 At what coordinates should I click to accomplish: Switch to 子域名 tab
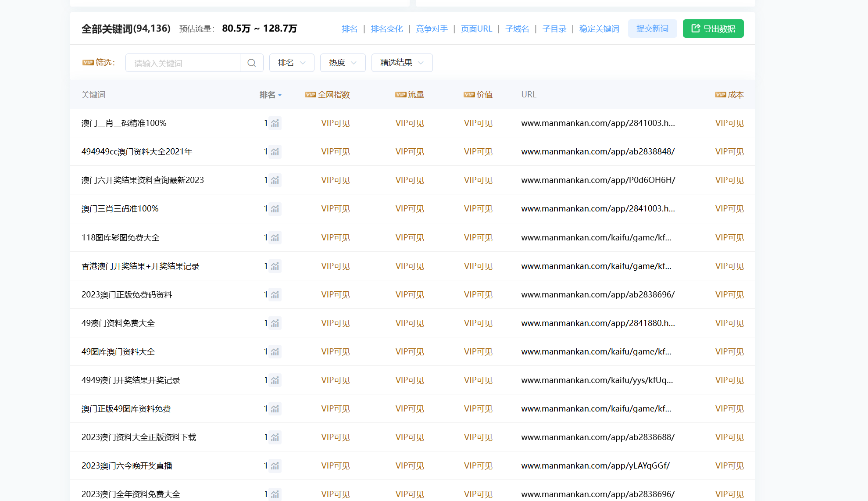pos(518,29)
